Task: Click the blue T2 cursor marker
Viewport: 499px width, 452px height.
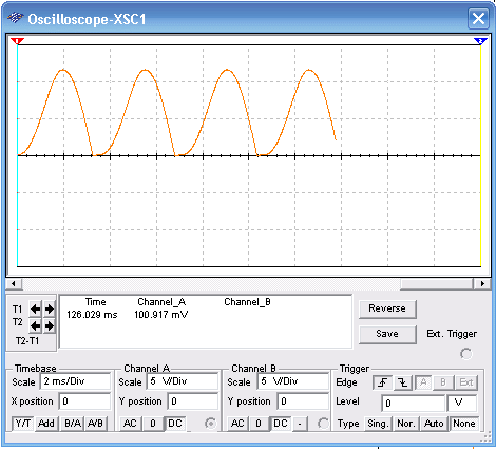Action: pos(480,41)
